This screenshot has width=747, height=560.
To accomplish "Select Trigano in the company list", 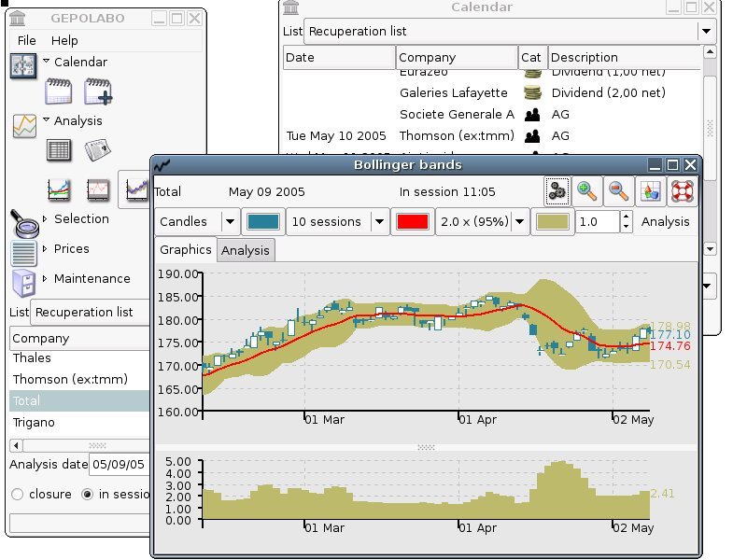I will pos(79,423).
